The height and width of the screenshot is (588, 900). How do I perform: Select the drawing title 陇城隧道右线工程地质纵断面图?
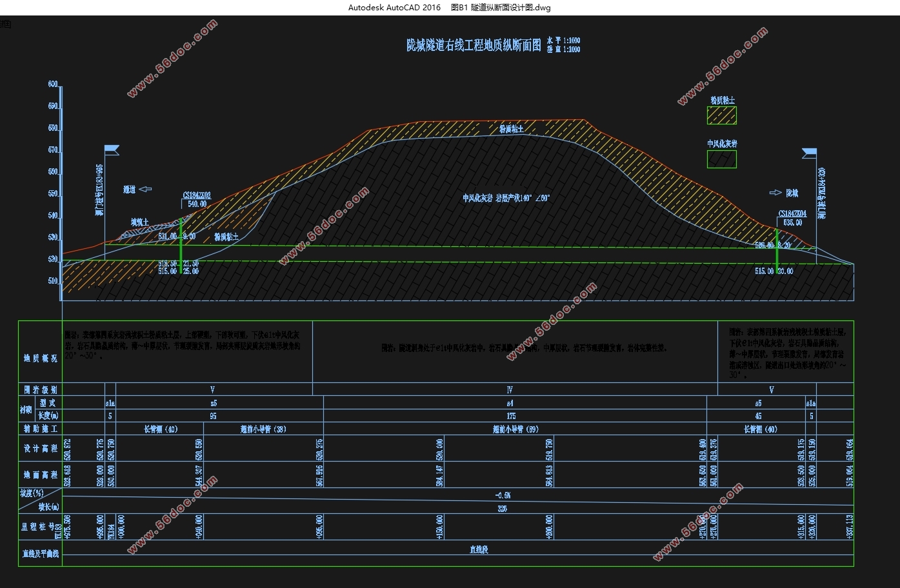point(474,45)
